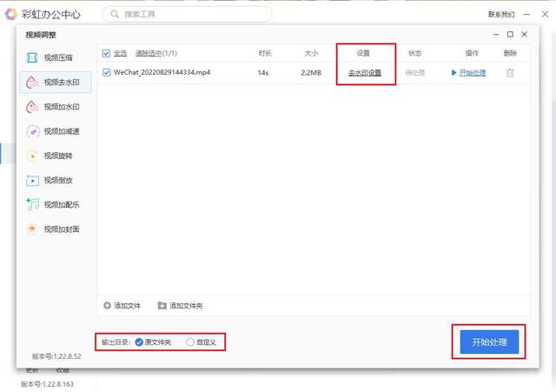Click the folder icon beside 添加文件夹
556x392 pixels.
[162, 305]
